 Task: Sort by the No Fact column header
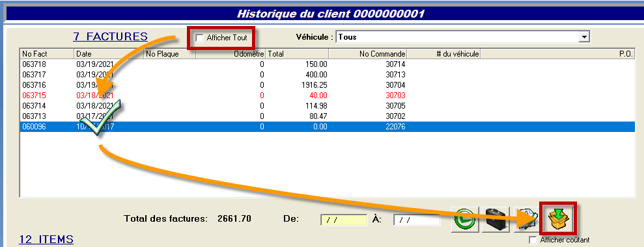point(47,54)
